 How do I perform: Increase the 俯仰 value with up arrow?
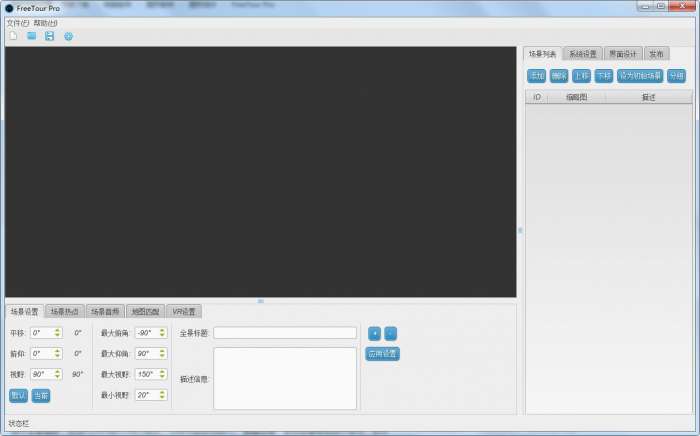point(57,351)
